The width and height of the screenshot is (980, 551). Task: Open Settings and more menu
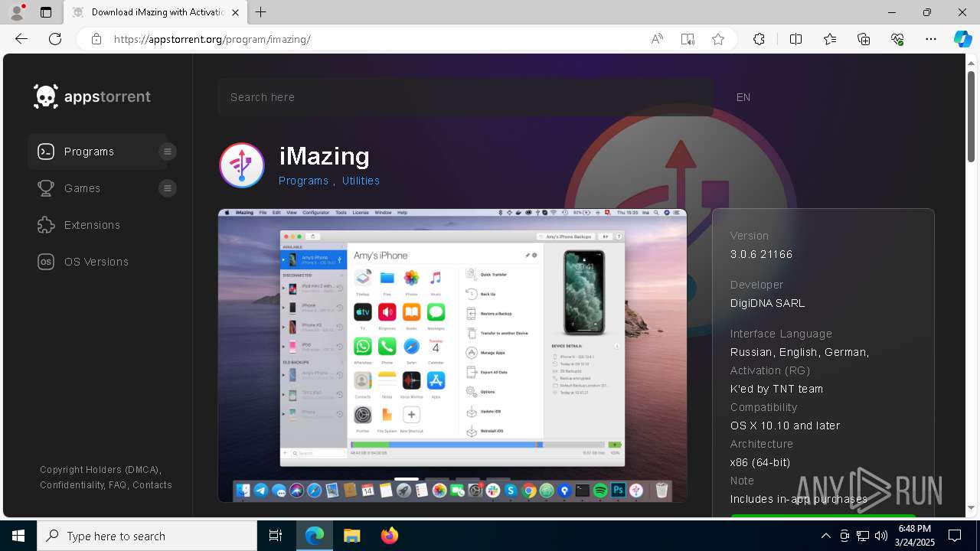tap(931, 39)
